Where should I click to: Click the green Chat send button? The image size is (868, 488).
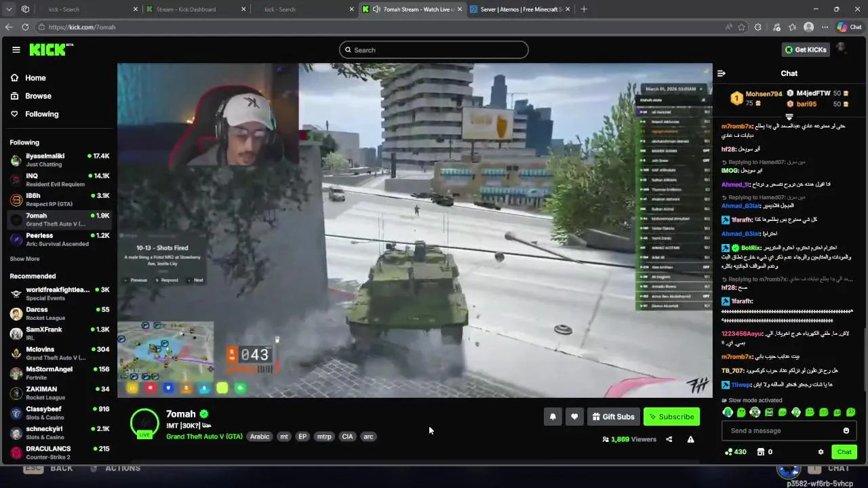(x=844, y=452)
